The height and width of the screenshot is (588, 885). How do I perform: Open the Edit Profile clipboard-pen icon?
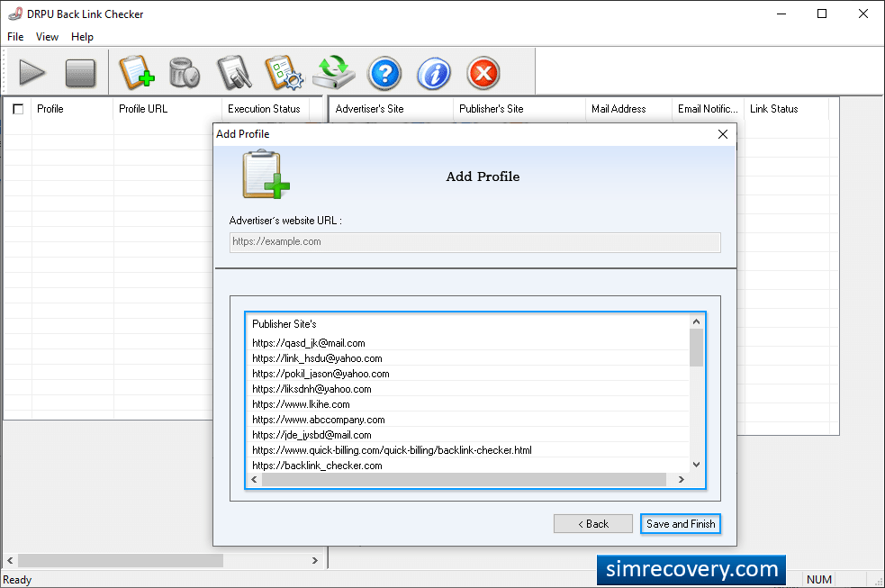pyautogui.click(x=234, y=73)
